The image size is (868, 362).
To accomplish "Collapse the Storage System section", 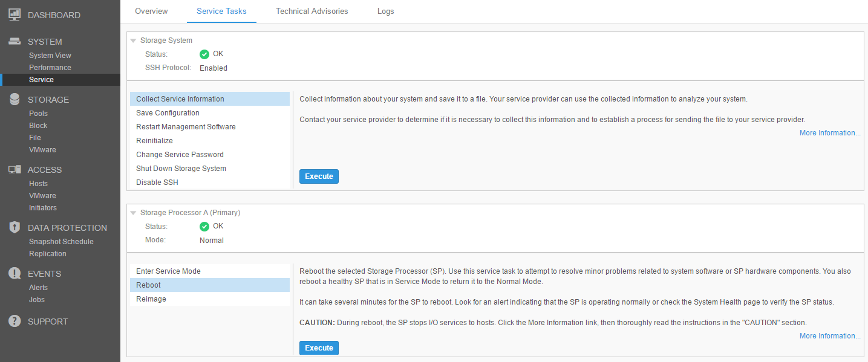I will [133, 40].
